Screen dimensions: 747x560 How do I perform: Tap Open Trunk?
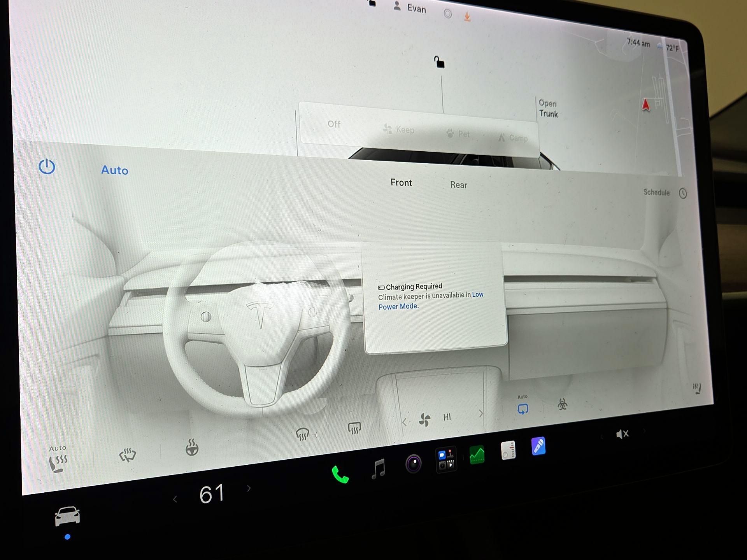coord(548,108)
